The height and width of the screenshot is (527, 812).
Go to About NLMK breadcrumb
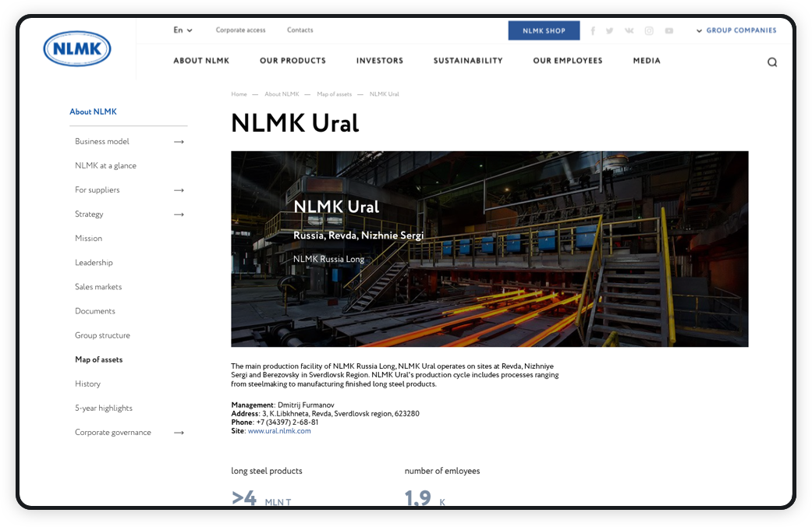(x=282, y=94)
